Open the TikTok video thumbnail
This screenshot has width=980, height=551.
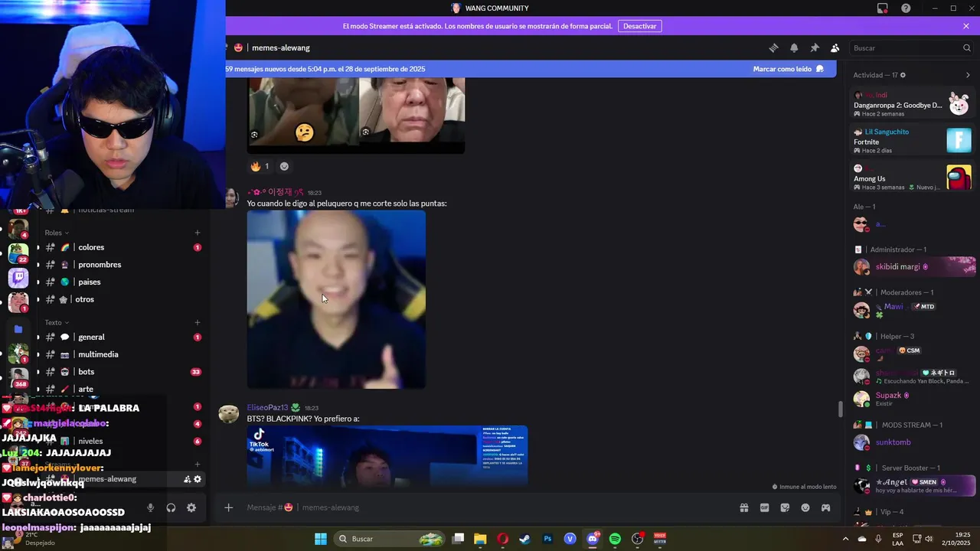click(x=387, y=456)
